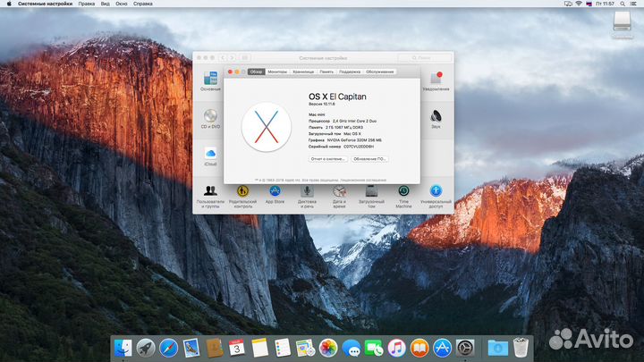Click the Пт 11:57 clock in menu bar
The width and height of the screenshot is (644, 362).
point(605,4)
